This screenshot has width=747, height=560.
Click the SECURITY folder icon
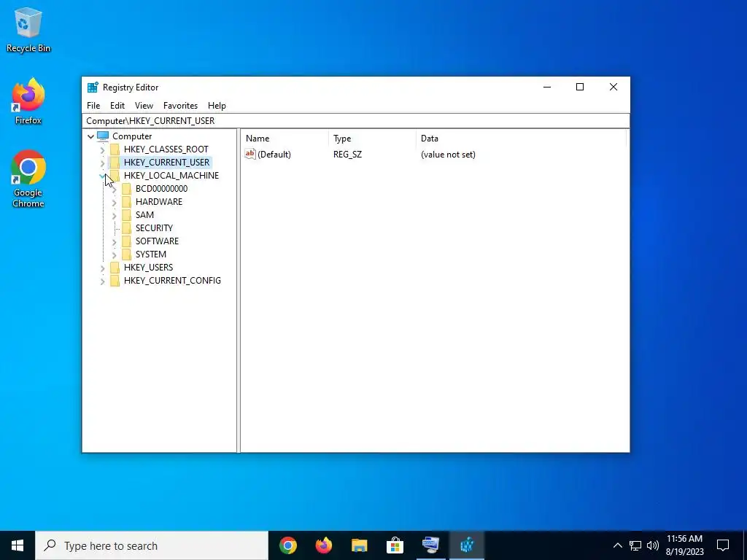pos(126,228)
